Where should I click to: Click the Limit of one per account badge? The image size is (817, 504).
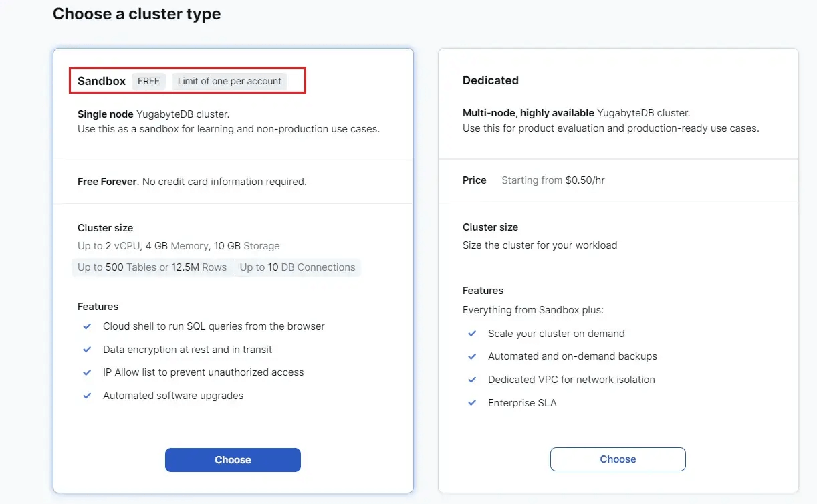229,81
